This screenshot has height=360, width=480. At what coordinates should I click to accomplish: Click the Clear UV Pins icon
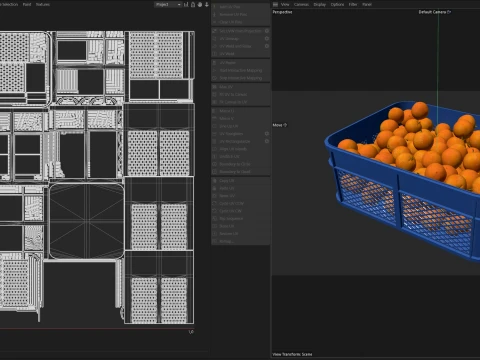pos(215,22)
